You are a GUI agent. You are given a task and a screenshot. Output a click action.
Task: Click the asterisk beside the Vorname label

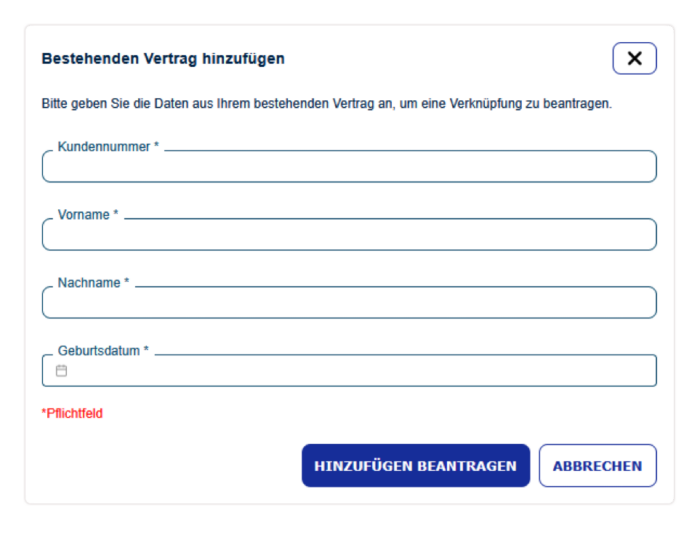116,215
